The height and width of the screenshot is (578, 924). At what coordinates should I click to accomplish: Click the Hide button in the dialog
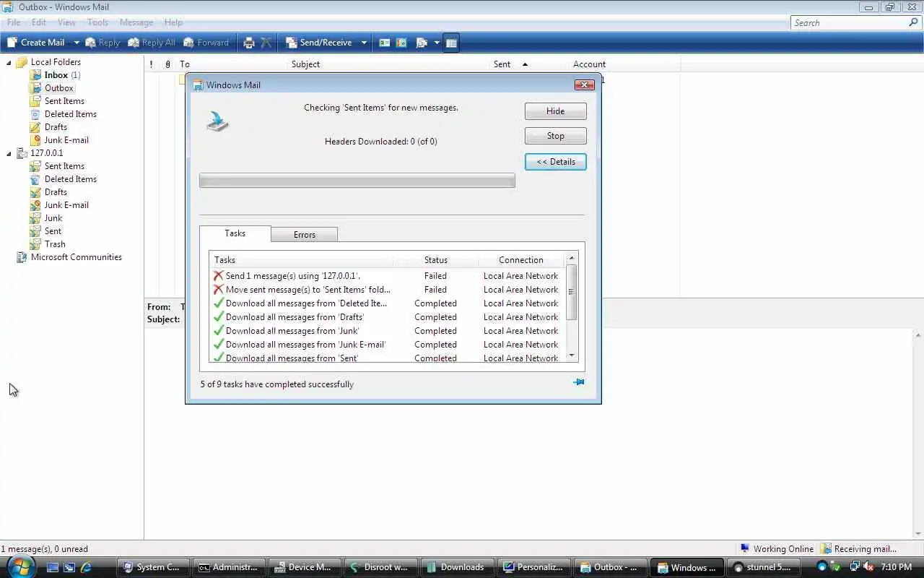555,111
